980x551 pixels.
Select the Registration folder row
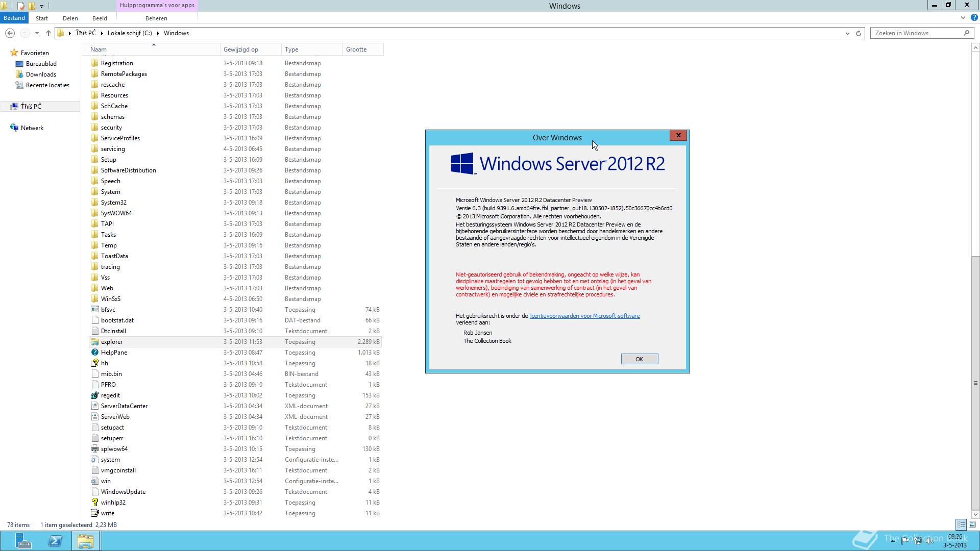click(235, 63)
